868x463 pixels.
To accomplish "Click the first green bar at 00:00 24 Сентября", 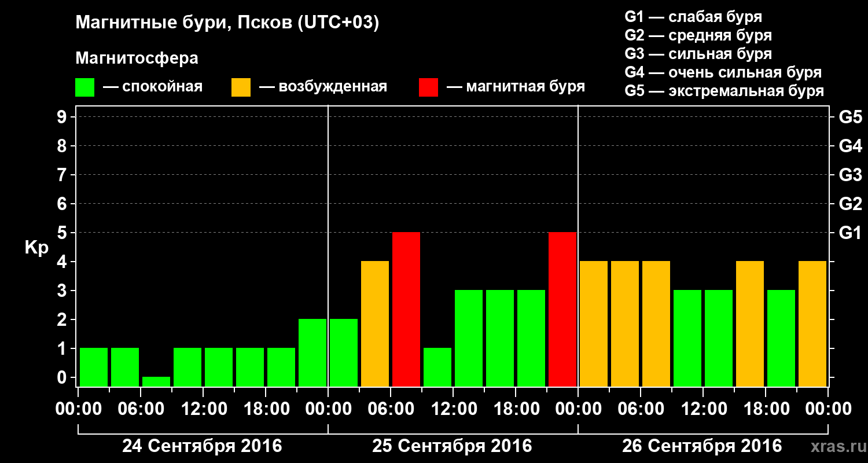I will point(94,368).
